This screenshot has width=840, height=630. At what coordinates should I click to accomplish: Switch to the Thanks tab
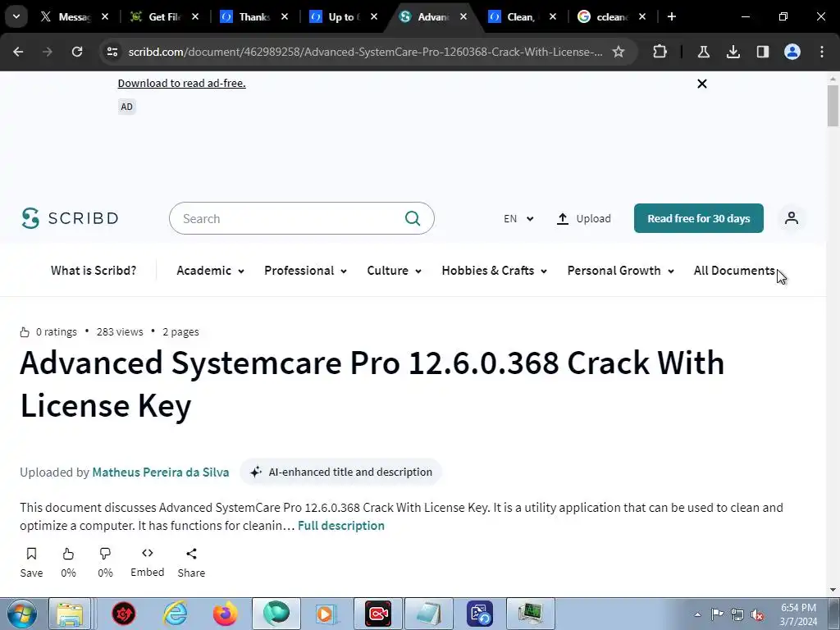pos(253,16)
